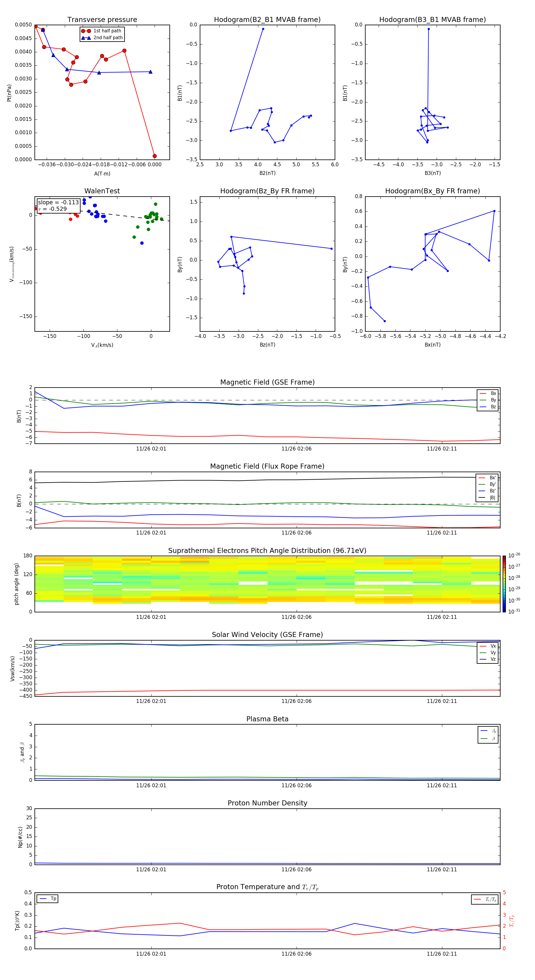The image size is (535, 980).
Task: Click the Pt(nPa) y-axis label
Action: (9, 93)
